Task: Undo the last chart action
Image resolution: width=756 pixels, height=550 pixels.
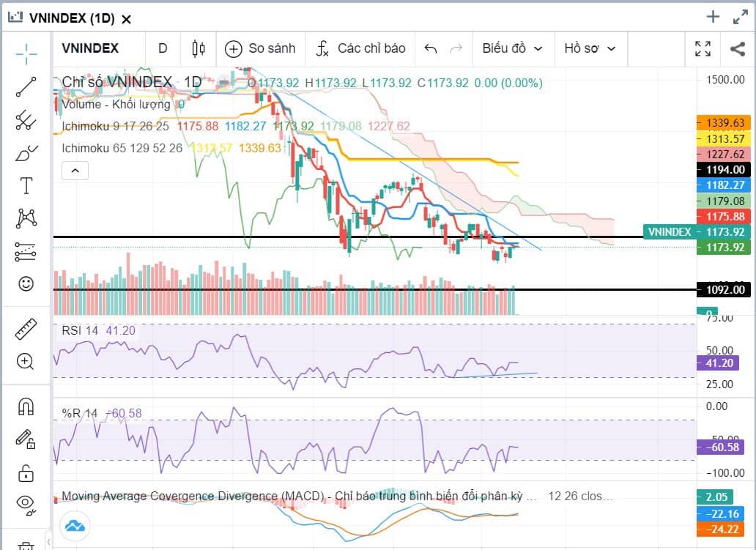Action: tap(431, 48)
